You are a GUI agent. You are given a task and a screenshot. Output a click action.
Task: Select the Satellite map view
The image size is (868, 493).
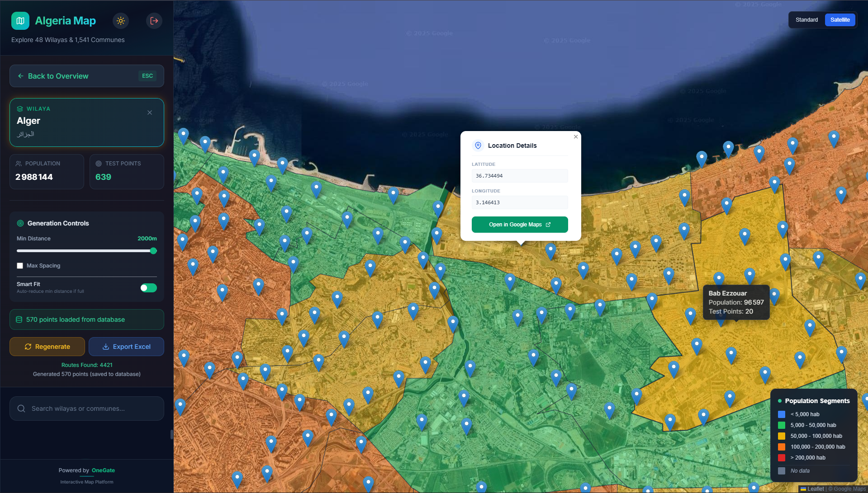[840, 20]
